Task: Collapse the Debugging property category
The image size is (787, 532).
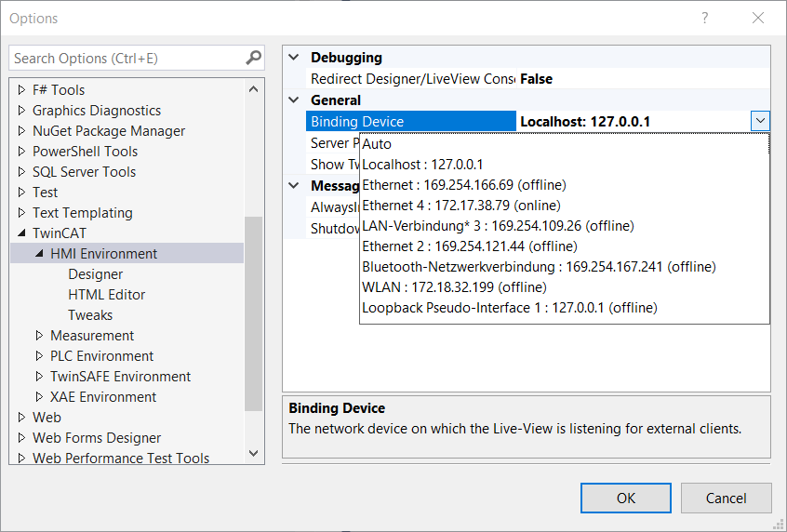Action: click(294, 58)
